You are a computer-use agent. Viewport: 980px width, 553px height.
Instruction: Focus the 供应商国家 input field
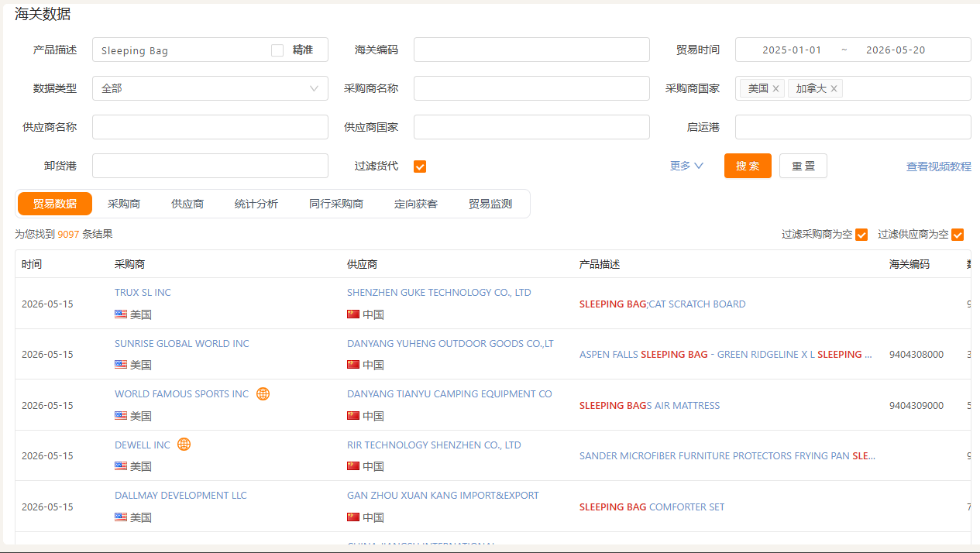point(531,127)
